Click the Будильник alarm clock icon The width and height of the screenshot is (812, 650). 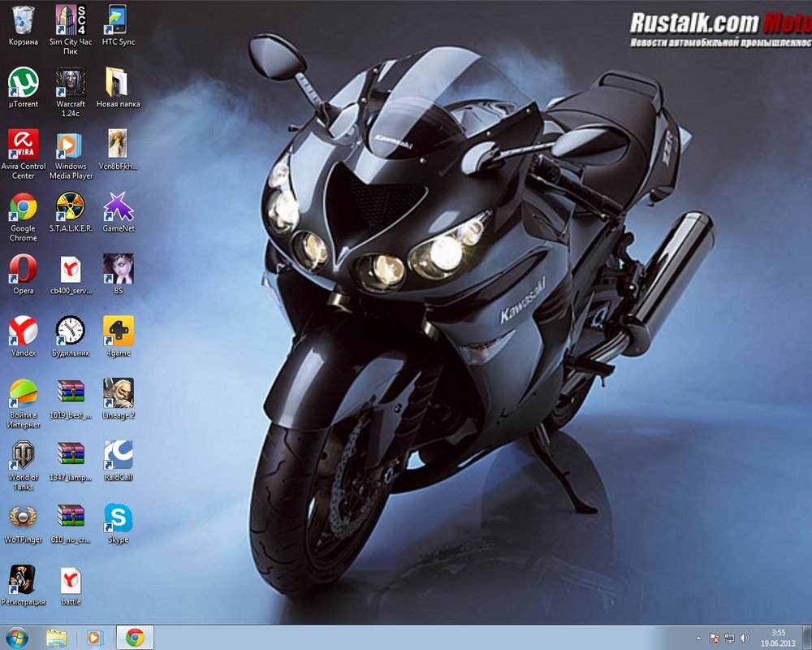pyautogui.click(x=71, y=331)
